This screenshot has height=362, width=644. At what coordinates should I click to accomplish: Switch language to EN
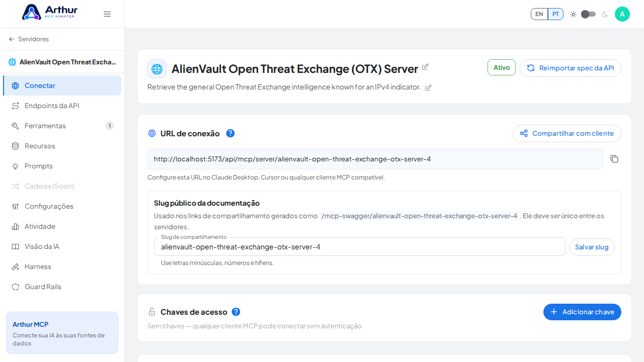pos(539,14)
